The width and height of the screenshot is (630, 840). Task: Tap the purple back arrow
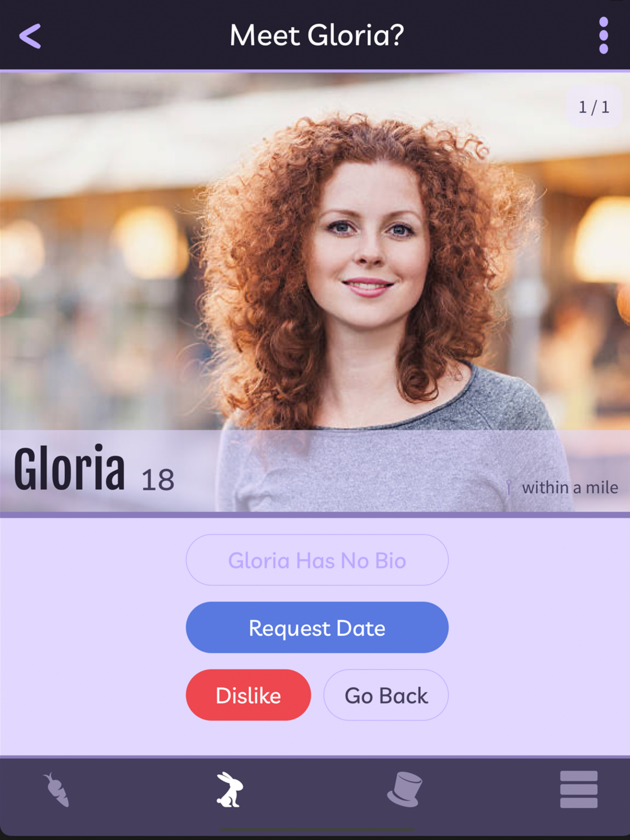pyautogui.click(x=30, y=36)
